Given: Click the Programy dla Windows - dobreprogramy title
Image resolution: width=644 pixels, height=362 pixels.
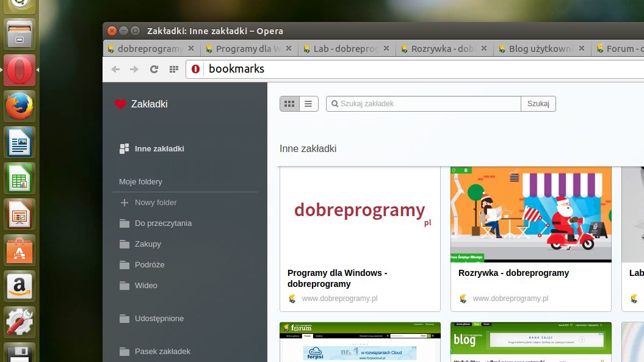Looking at the screenshot, I should click(337, 278).
